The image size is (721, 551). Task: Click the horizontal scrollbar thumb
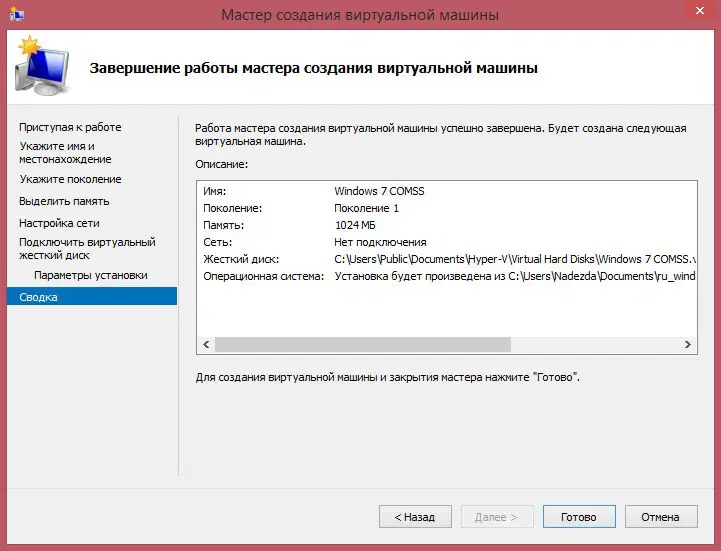tap(362, 344)
